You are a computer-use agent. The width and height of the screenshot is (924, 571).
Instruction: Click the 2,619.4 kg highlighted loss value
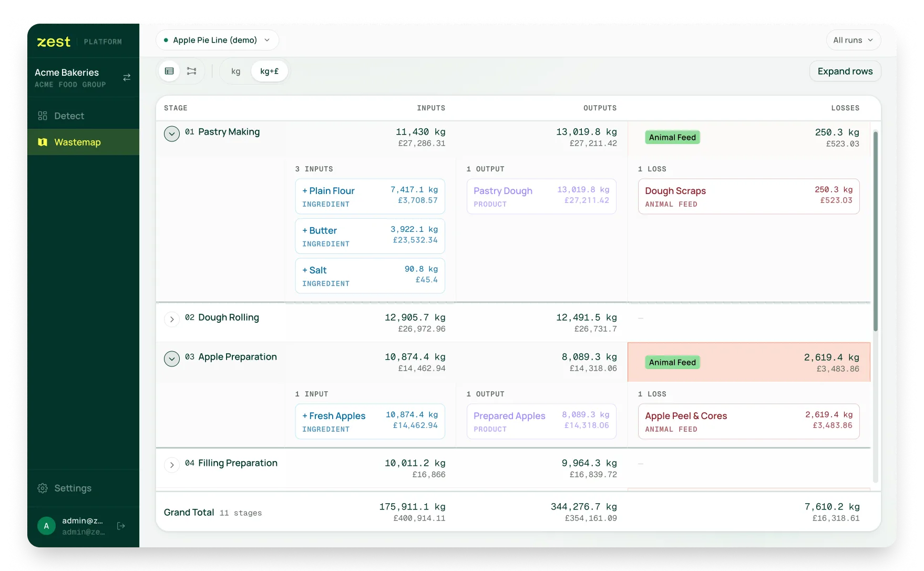[831, 358]
